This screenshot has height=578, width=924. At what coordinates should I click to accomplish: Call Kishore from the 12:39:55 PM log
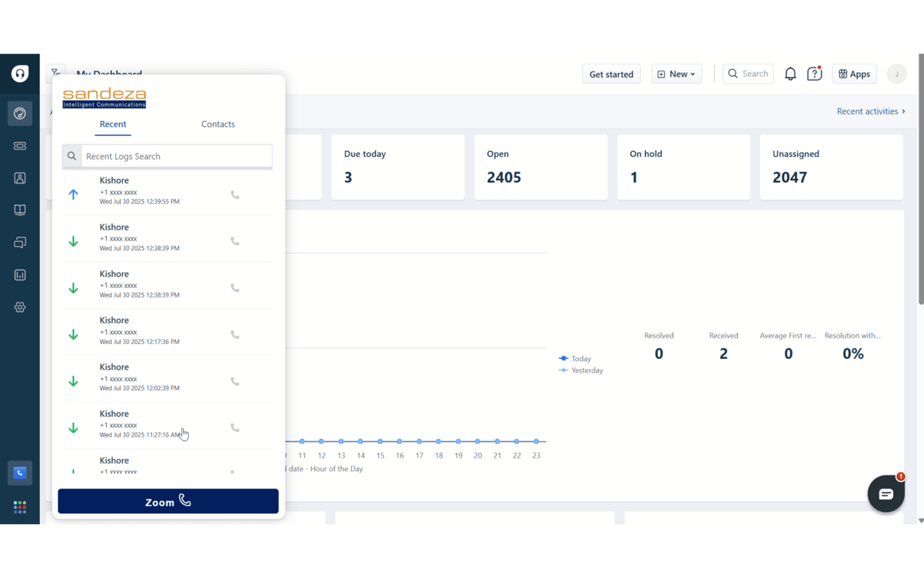pyautogui.click(x=235, y=195)
